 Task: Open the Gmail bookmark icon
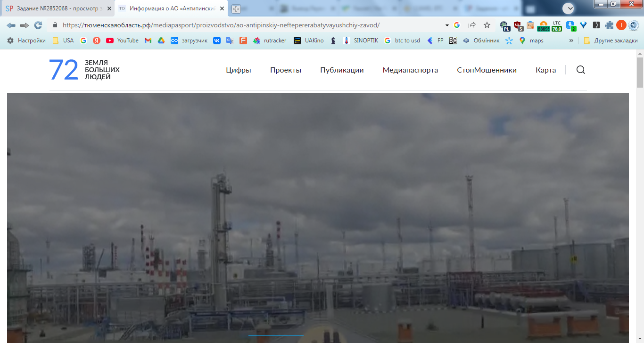point(148,41)
